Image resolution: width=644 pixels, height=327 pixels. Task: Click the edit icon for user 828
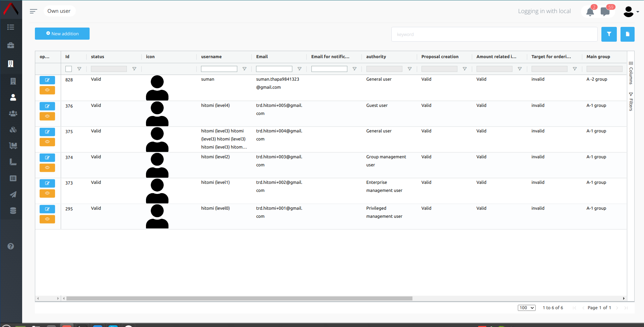[x=47, y=80]
